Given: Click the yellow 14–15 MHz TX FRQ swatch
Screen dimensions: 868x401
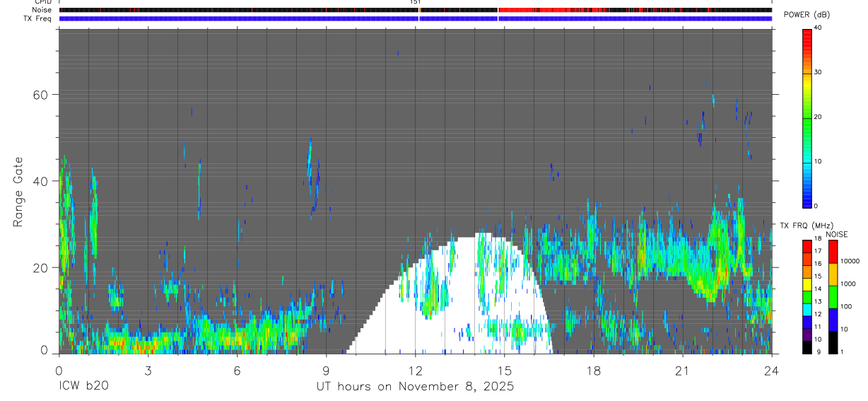Looking at the screenshot, I should click(x=807, y=284).
